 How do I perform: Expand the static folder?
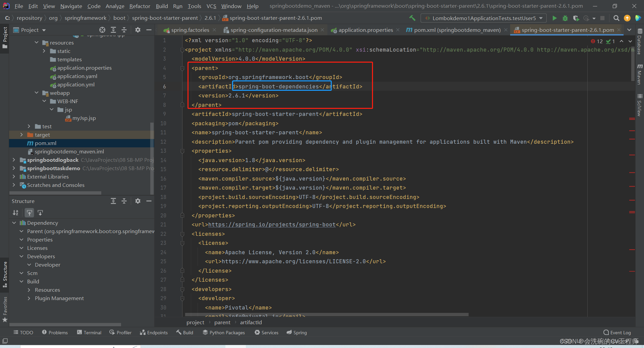point(44,51)
